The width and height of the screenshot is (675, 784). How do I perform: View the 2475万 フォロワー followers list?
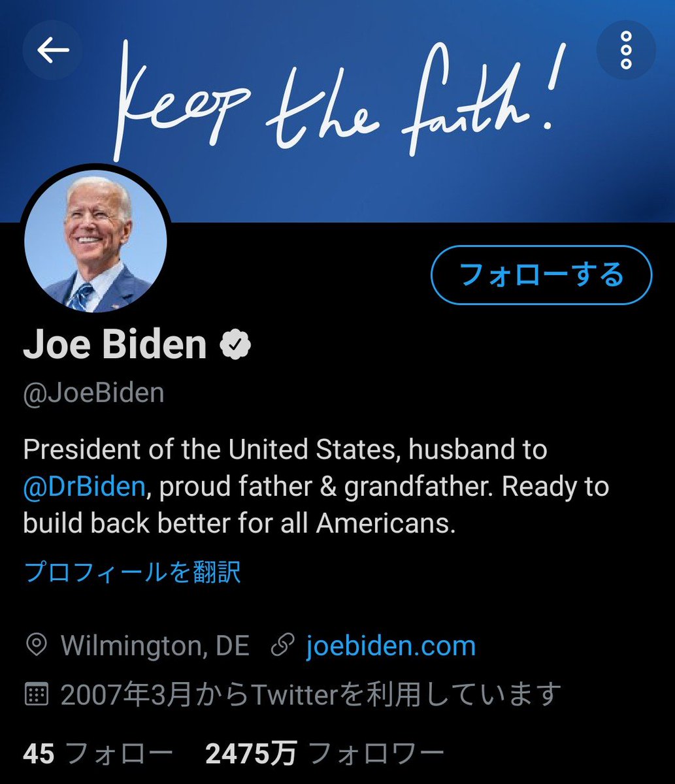[325, 753]
